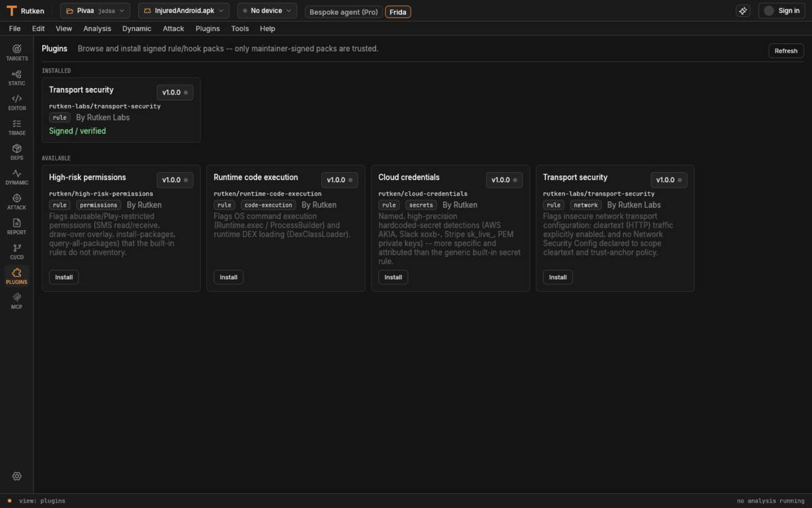Click the secrets tag chip
Viewport: 812px width, 508px height.
[422, 205]
